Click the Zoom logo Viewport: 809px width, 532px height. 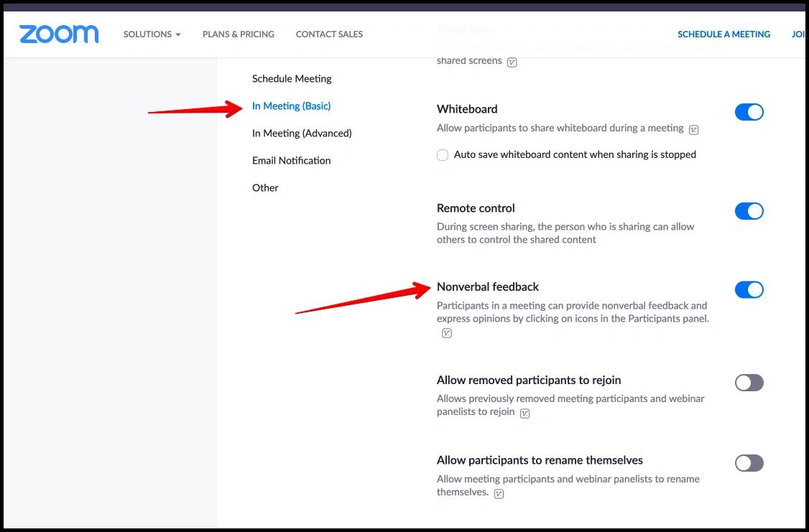(x=59, y=34)
